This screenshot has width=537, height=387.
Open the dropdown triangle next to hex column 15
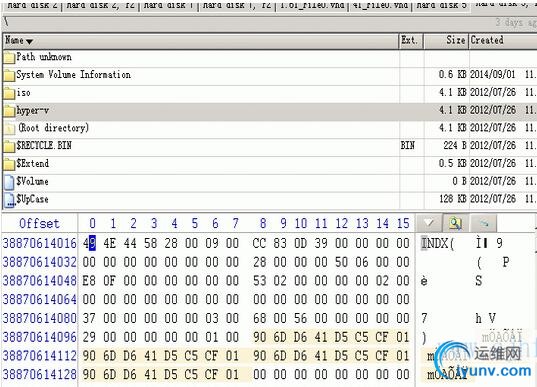[x=428, y=223]
